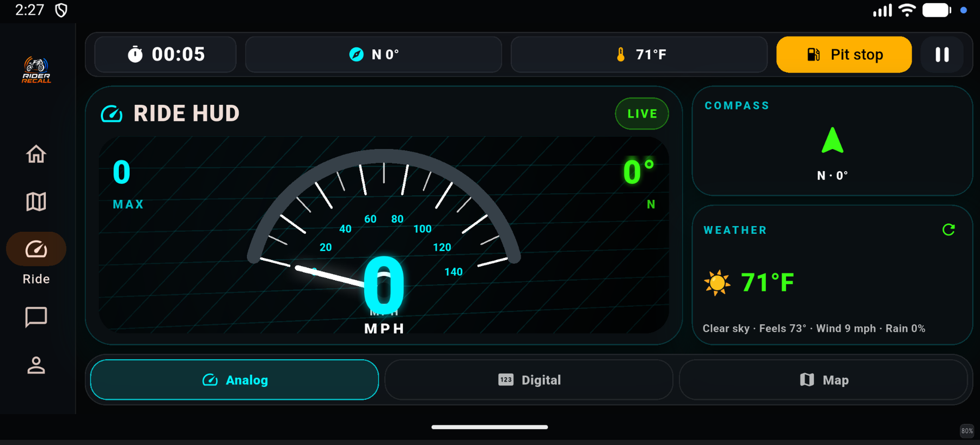980x445 pixels.
Task: Tap the Clear sky weather details line
Action: (x=814, y=329)
